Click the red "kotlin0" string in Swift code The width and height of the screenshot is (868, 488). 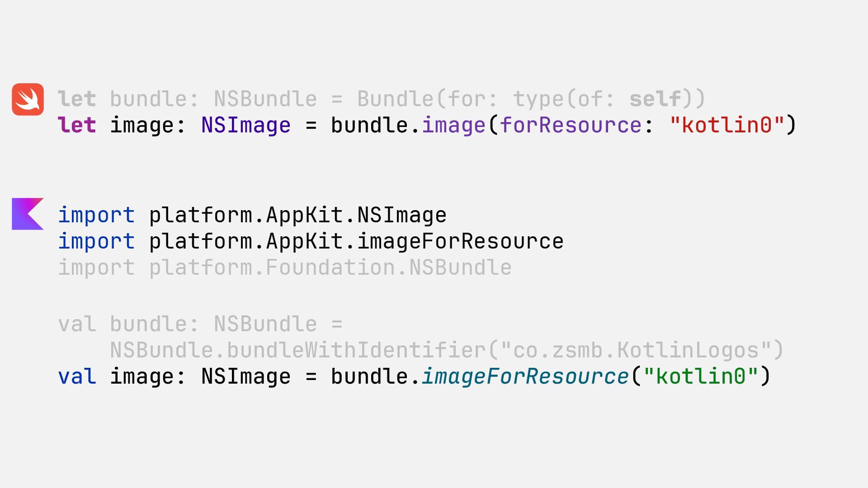[x=726, y=125]
